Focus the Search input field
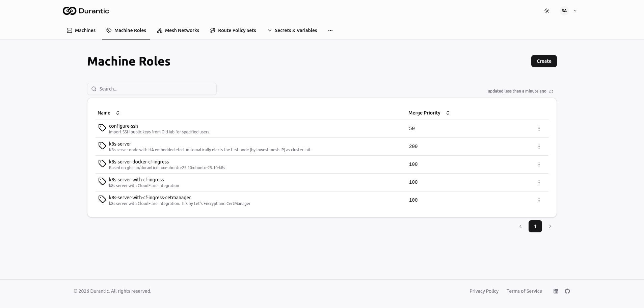 (152, 89)
